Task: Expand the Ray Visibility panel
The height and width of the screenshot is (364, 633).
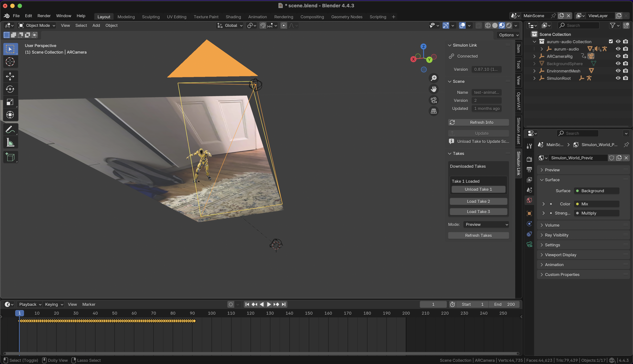Action: (556, 235)
